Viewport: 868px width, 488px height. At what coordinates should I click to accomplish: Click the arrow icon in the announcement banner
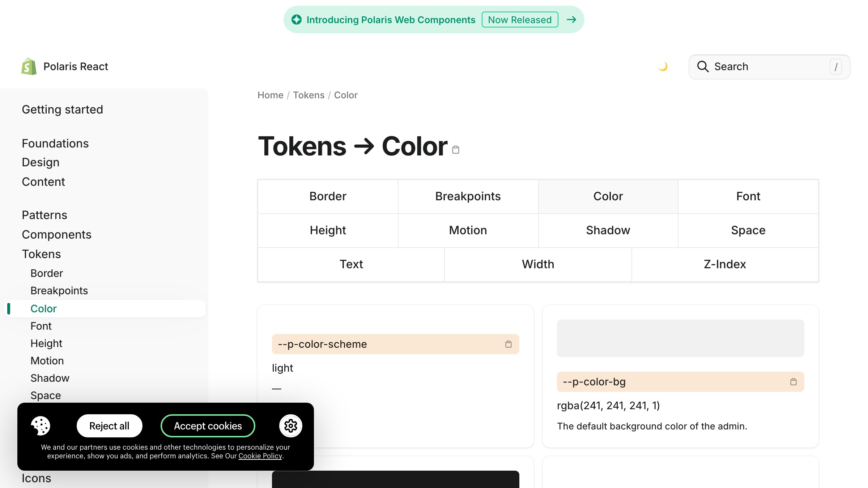(571, 20)
